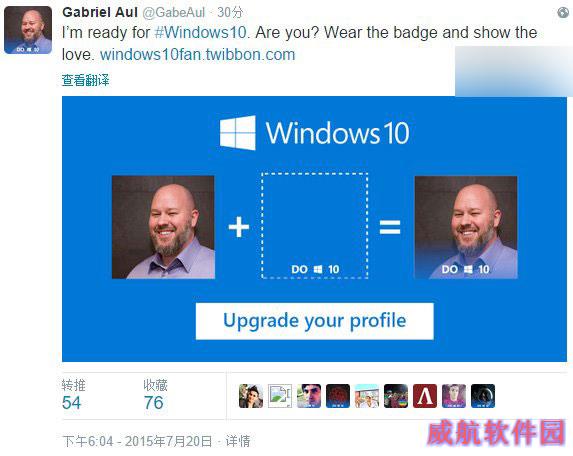Image resolution: width=573 pixels, height=456 pixels.
Task: Click 详情 details link
Action: (238, 441)
